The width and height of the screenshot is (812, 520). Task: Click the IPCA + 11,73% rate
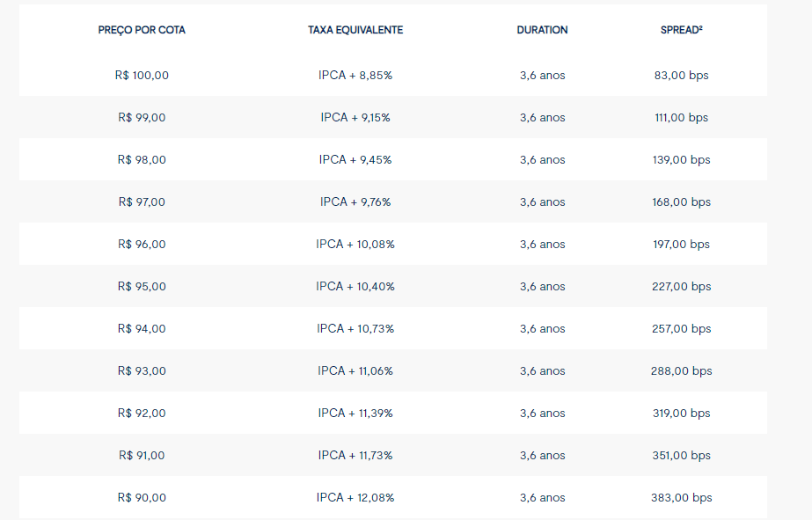coord(355,455)
